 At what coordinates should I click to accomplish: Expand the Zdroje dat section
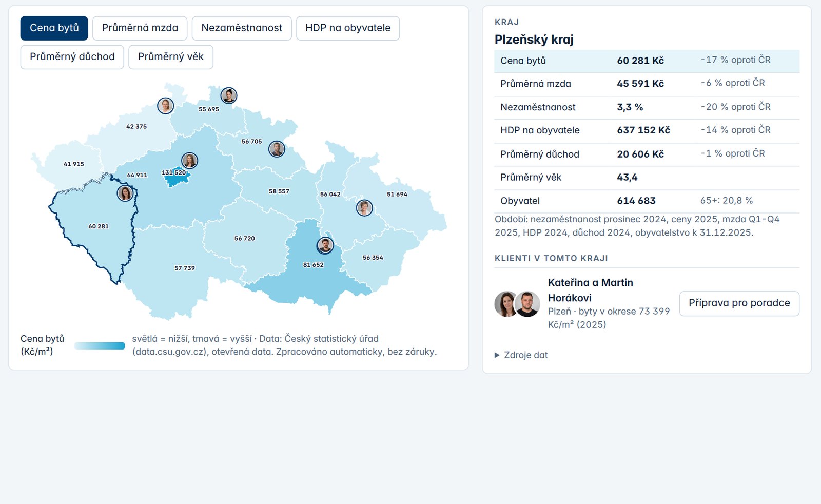coord(521,355)
